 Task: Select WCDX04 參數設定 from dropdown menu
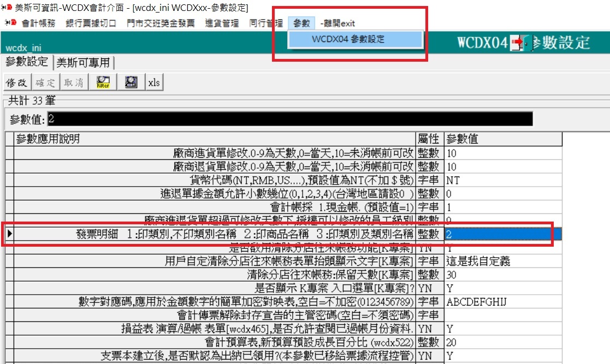[x=348, y=39]
